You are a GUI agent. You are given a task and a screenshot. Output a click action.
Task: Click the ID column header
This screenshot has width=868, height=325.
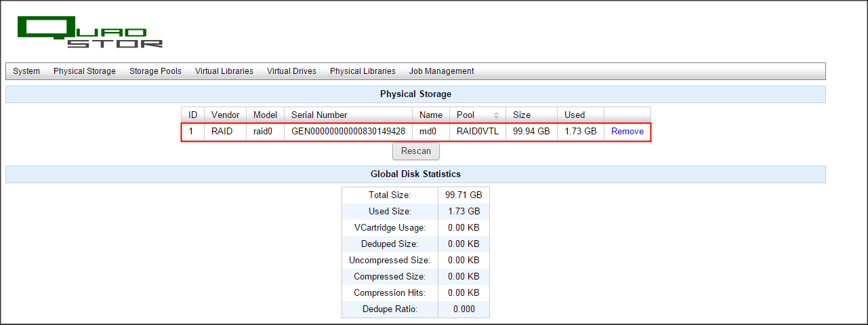[192, 115]
